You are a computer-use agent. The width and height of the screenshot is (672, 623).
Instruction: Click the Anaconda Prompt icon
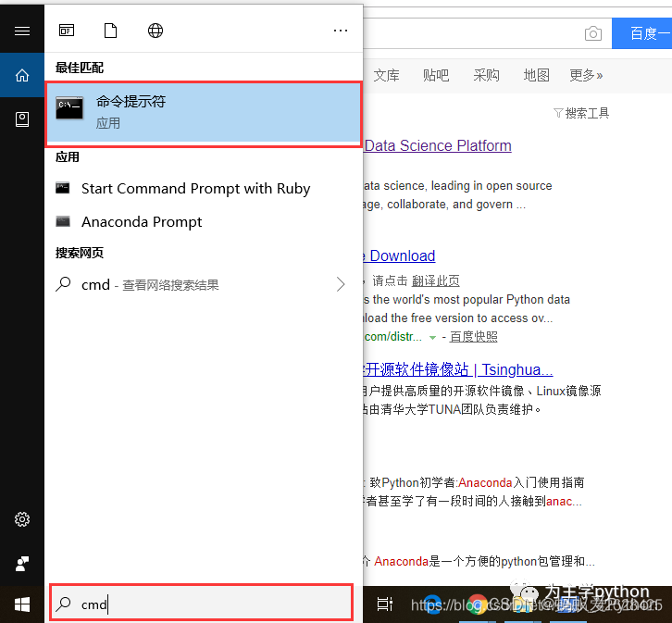click(63, 221)
